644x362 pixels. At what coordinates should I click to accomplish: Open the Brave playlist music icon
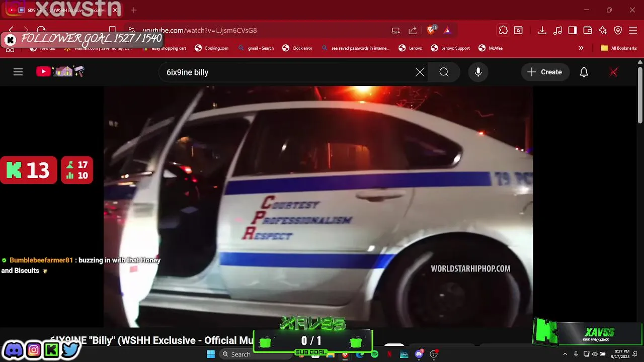[557, 30]
